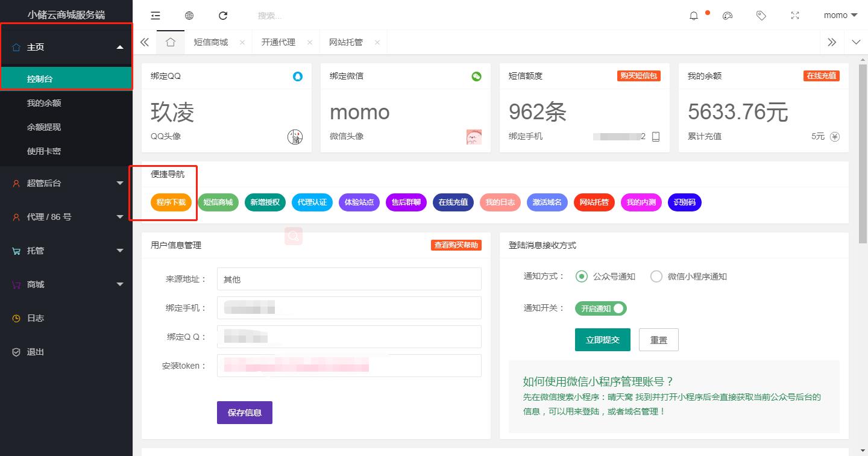
Task: Expand the 托管 sidebar menu
Action: 66,251
